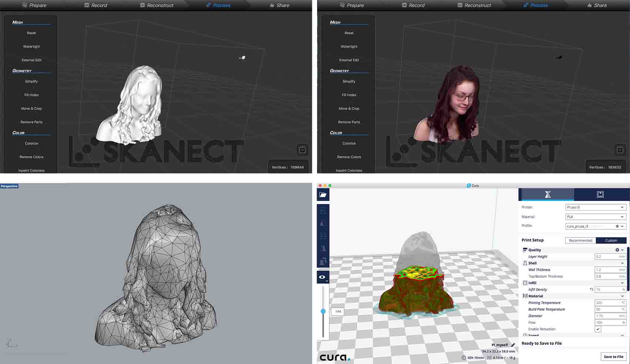Collapse the Quality settings section chevron

pyautogui.click(x=623, y=250)
